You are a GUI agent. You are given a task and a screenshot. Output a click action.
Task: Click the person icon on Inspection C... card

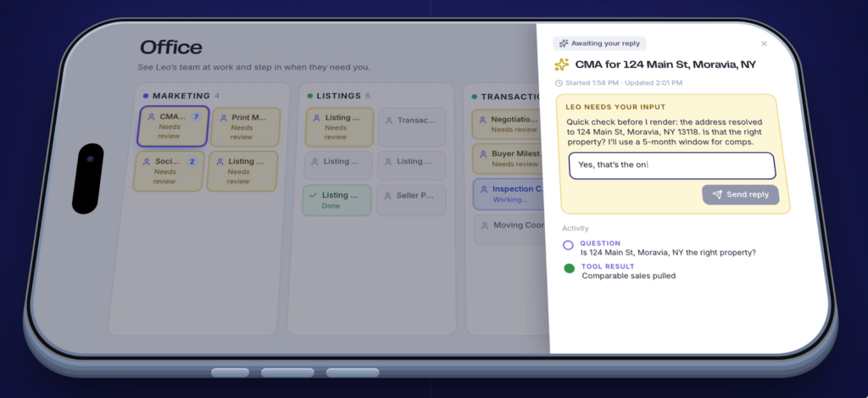(x=484, y=189)
